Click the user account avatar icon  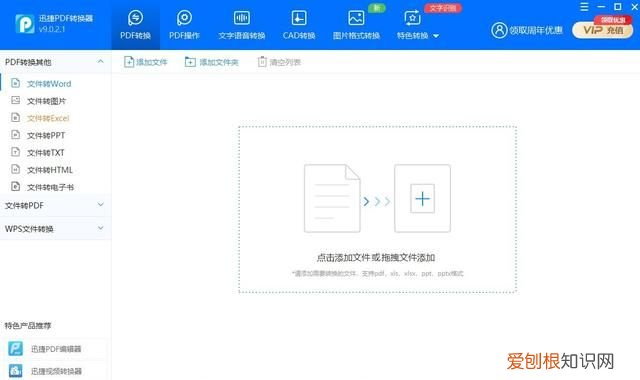point(499,30)
